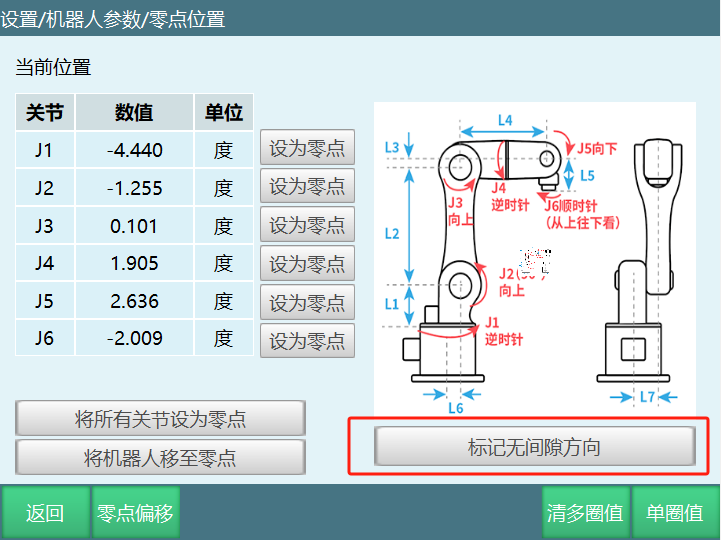Select J1 value cell showing -4.440
Image resolution: width=721 pixels, height=540 pixels.
coord(134,151)
